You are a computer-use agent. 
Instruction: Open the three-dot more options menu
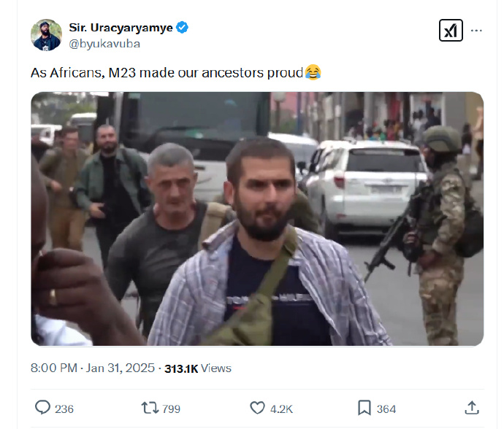(x=476, y=31)
